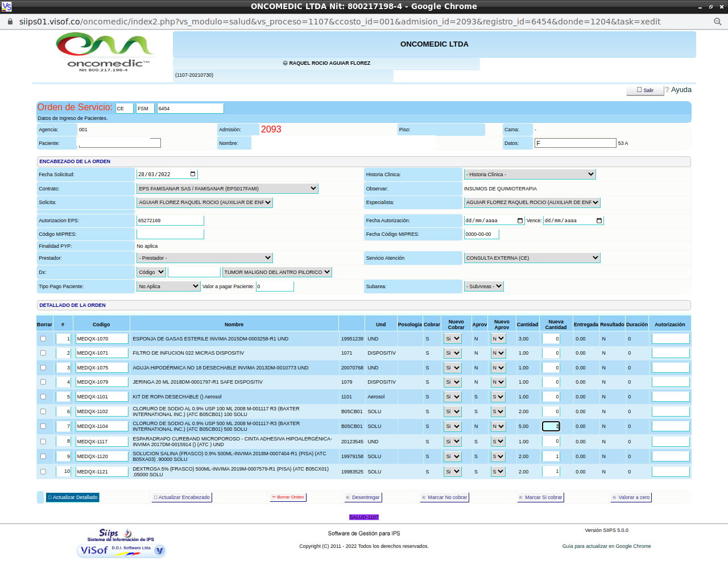
Task: Click the Borrar Orden button
Action: (x=288, y=497)
